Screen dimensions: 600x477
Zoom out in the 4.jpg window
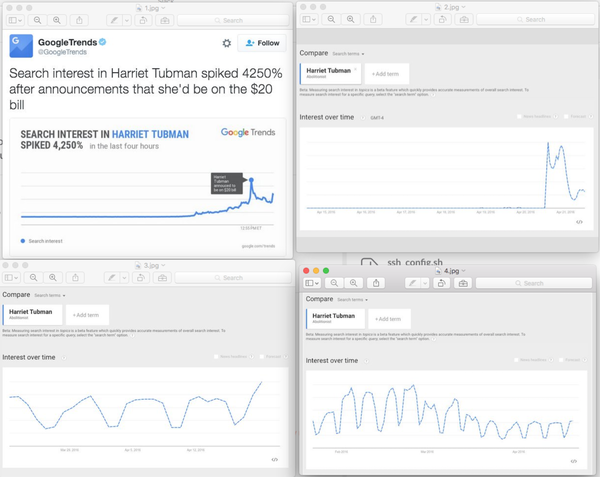click(x=334, y=283)
